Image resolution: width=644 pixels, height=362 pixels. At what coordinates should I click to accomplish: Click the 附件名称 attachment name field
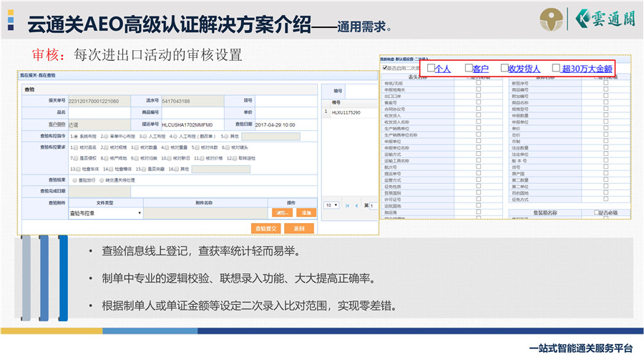[x=205, y=213]
